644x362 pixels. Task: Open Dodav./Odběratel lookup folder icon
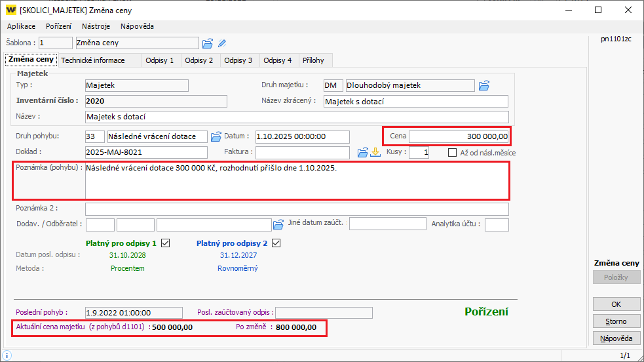pos(278,224)
